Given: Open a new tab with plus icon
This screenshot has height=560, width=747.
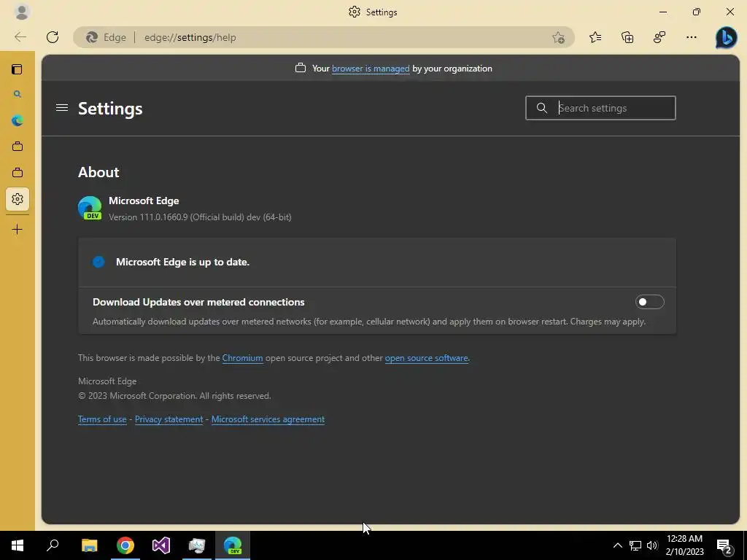Looking at the screenshot, I should point(18,230).
